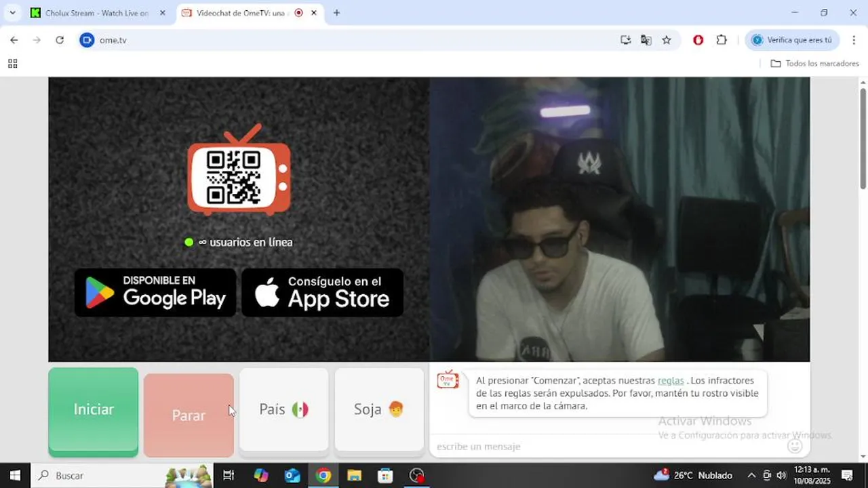Open Microsoft Store from taskbar

click(x=385, y=476)
